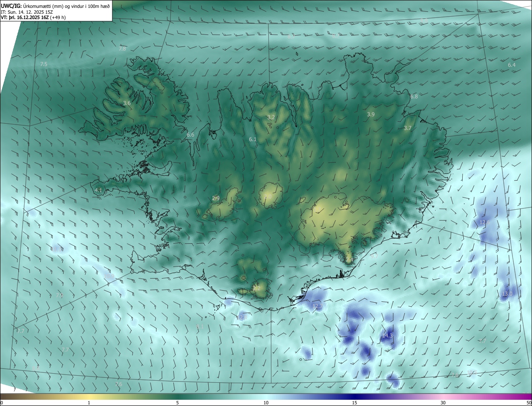Click the 50 tick label on the color scale
This screenshot has width=532, height=406.
[529, 403]
